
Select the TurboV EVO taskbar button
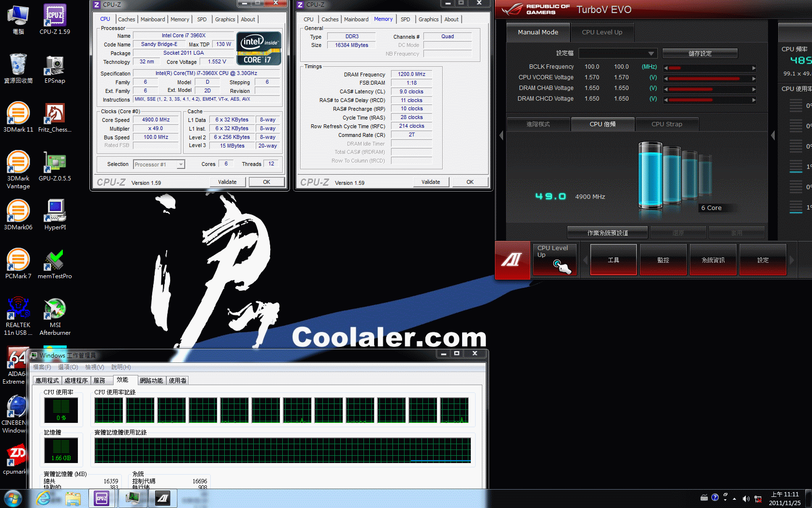pyautogui.click(x=163, y=498)
